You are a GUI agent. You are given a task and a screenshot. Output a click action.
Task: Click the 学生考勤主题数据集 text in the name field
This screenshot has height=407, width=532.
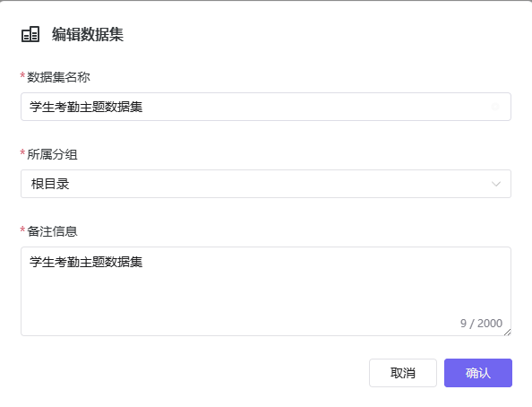86,107
